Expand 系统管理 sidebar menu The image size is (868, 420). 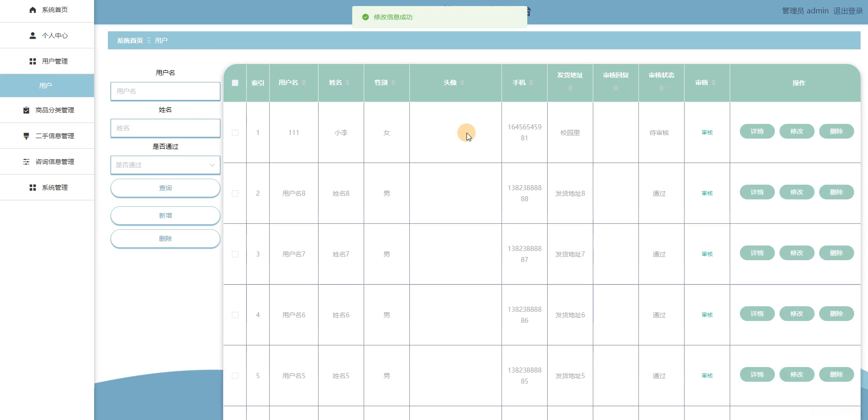[47, 187]
